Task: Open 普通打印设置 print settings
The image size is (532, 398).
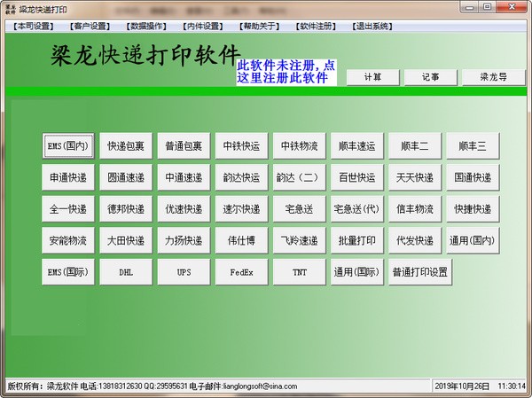Action: pos(420,272)
